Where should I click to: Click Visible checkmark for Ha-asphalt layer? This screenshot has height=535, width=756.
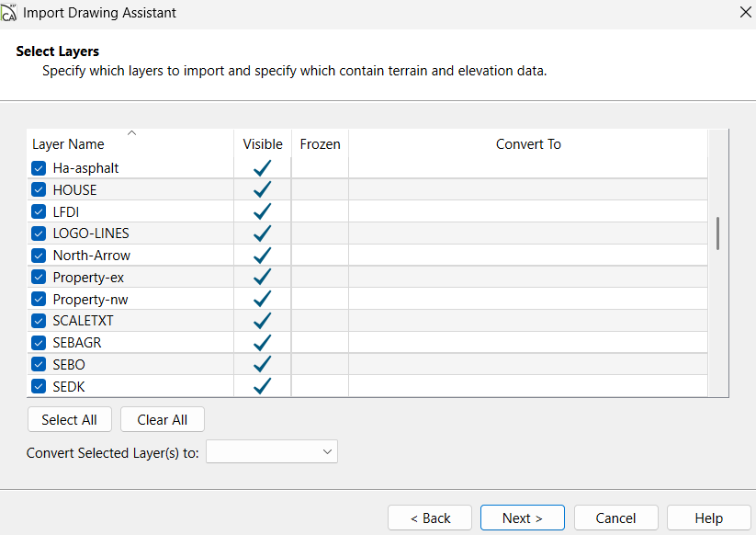tap(263, 168)
